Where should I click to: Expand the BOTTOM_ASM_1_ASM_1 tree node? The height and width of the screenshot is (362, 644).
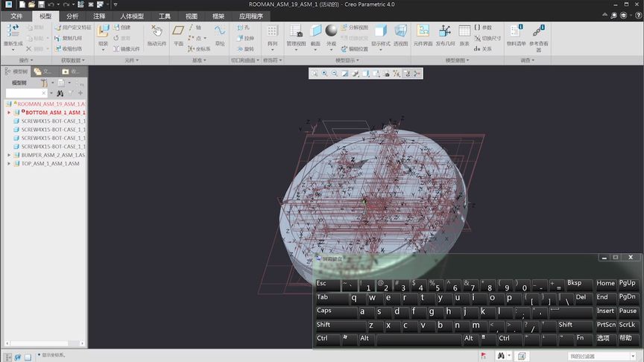9,112
